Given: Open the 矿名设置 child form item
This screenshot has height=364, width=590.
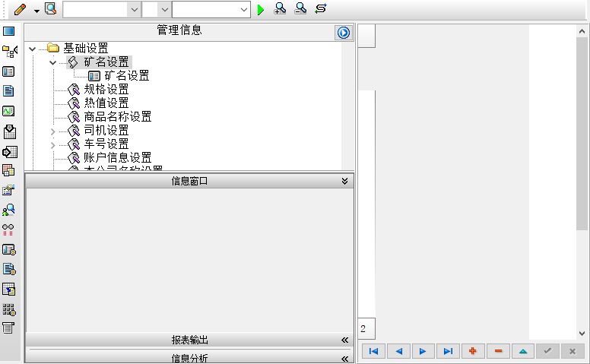Looking at the screenshot, I should click(127, 75).
